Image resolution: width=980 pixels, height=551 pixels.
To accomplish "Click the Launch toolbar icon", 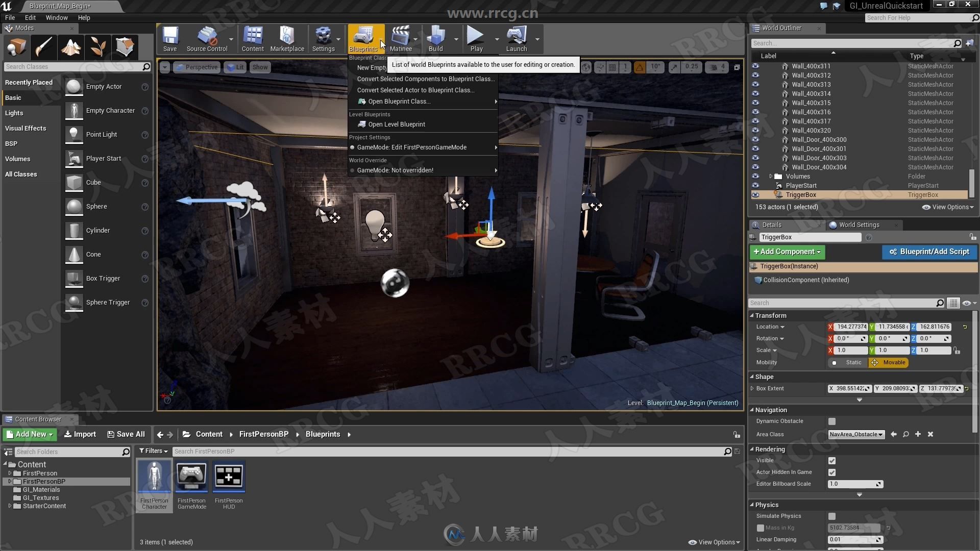I will click(517, 39).
